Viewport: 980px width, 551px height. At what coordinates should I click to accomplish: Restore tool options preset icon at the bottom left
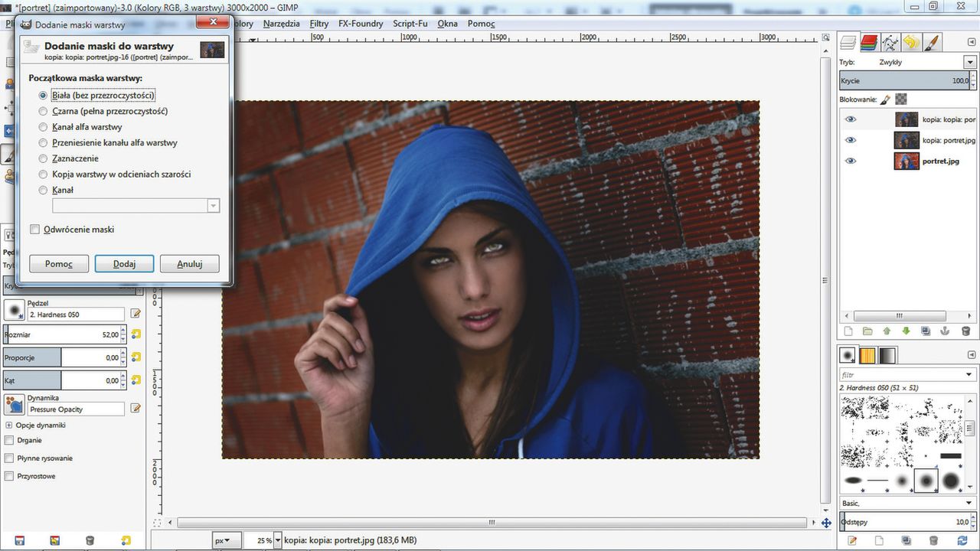click(x=54, y=540)
